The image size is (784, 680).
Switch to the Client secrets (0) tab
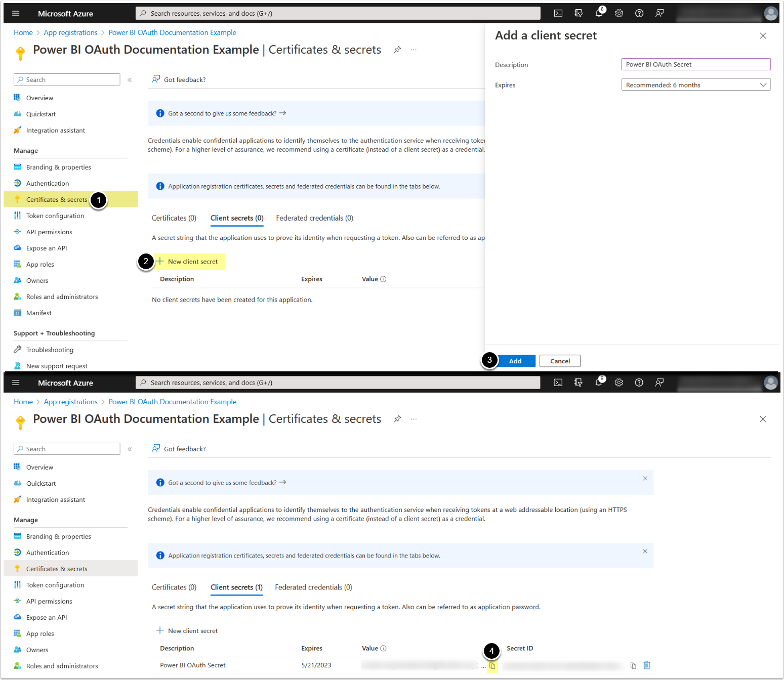(237, 219)
